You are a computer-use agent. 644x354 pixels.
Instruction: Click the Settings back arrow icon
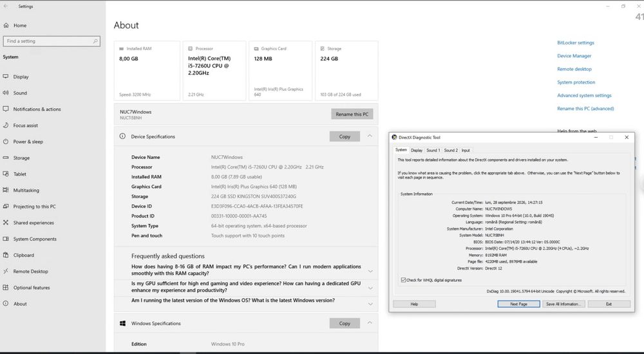[6, 6]
